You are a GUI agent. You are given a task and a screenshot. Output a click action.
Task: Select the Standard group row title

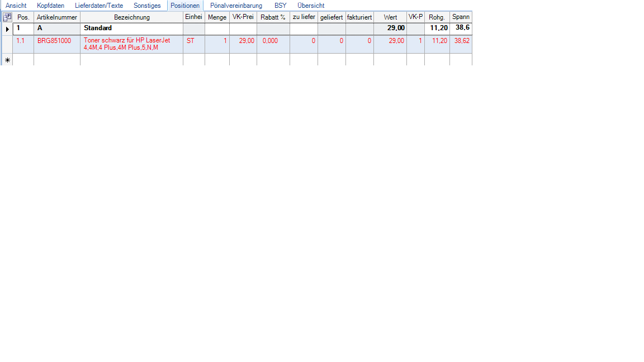(98, 28)
